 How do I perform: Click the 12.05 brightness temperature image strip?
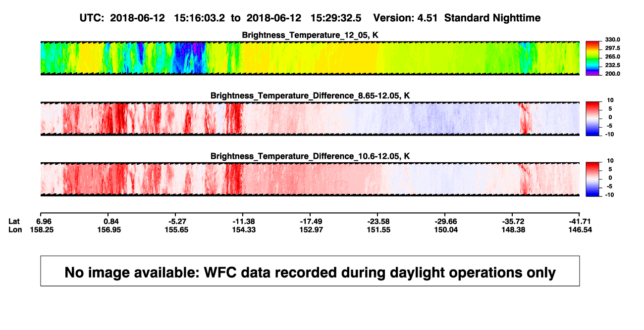coord(310,58)
